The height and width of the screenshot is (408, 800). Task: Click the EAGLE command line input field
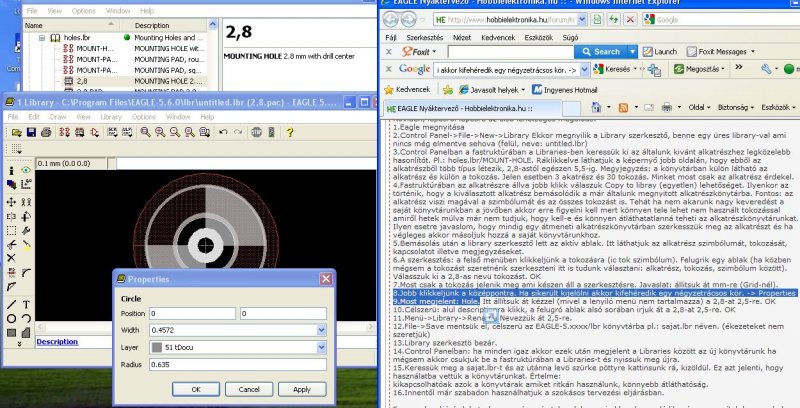245,164
